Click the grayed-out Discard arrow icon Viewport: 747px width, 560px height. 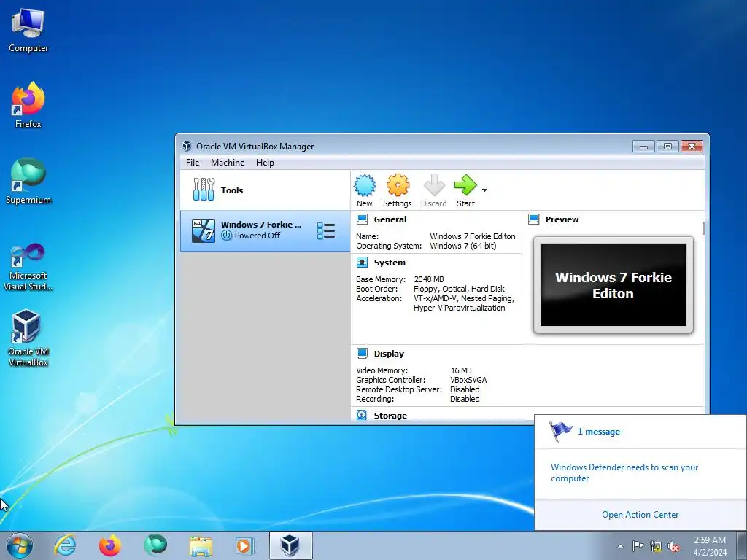click(434, 185)
